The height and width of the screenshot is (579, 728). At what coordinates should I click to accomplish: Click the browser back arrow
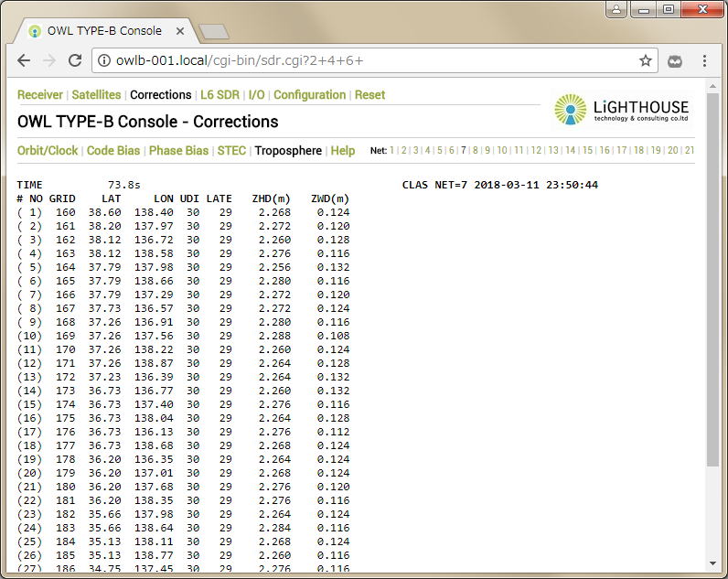[x=24, y=61]
